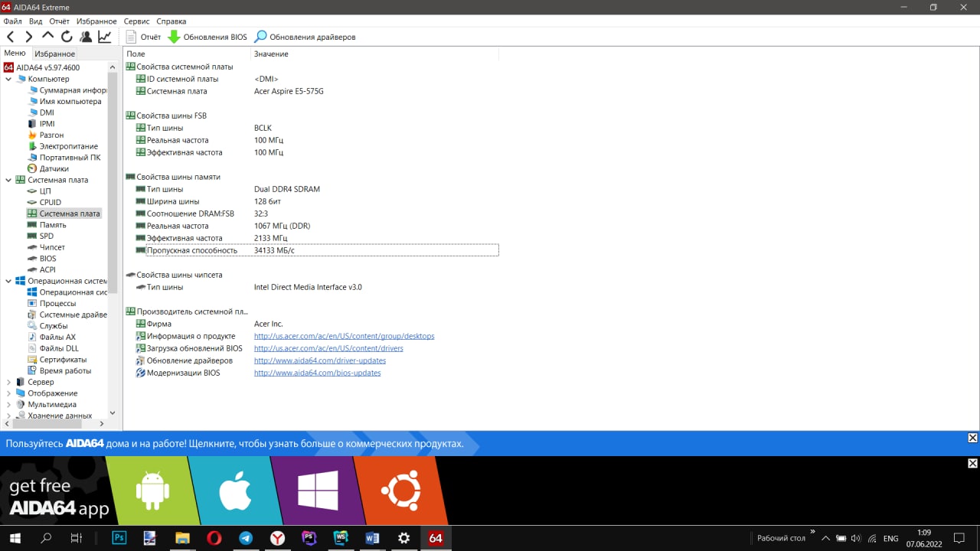Click Обновления BIOS green arrow button
The height and width of the screenshot is (551, 980).
pyautogui.click(x=207, y=37)
